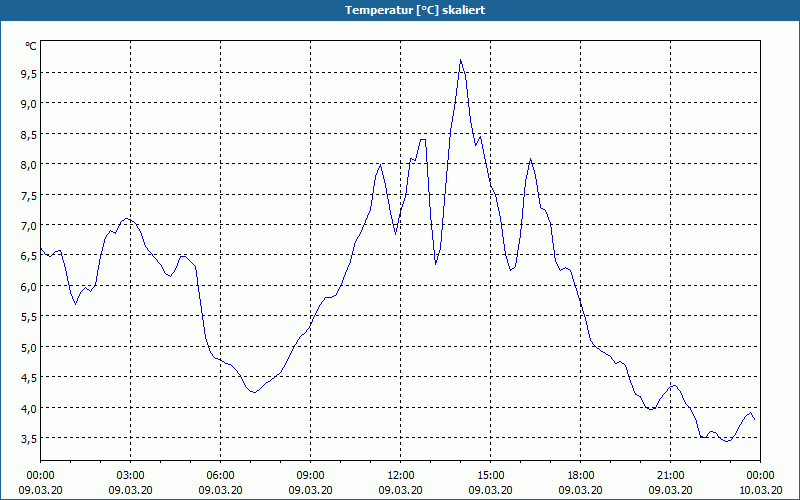Select the 5,0 y-axis label

coord(28,347)
